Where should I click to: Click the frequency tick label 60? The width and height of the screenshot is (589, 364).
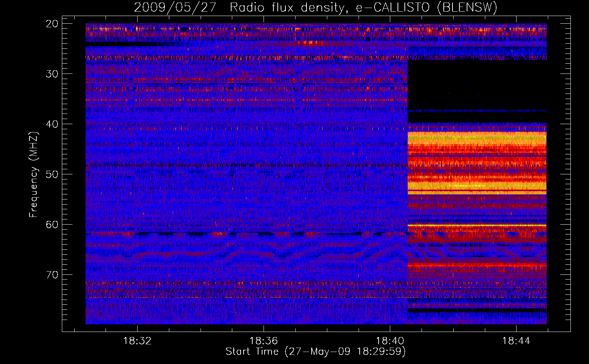[x=52, y=225]
